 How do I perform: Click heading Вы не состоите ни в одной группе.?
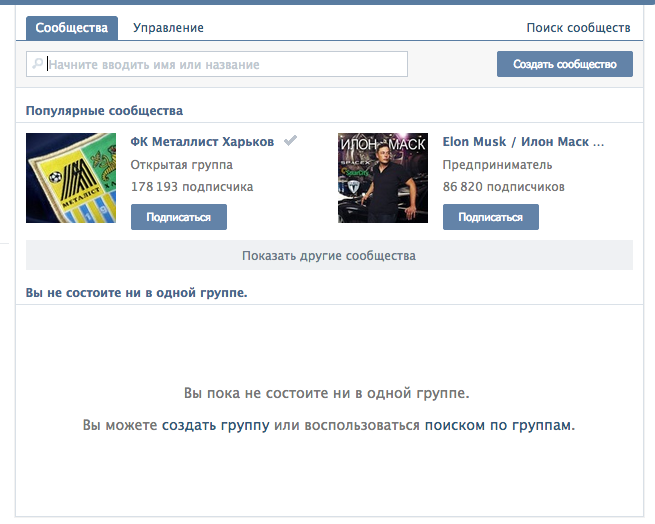(137, 293)
